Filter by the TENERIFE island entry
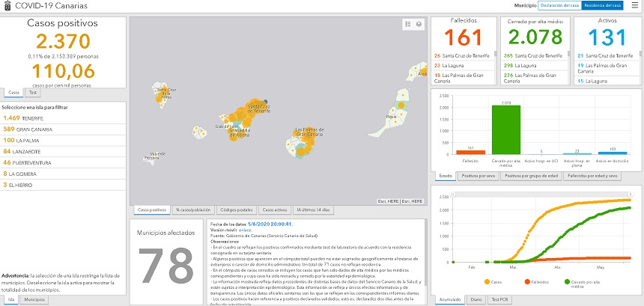 pos(24,117)
